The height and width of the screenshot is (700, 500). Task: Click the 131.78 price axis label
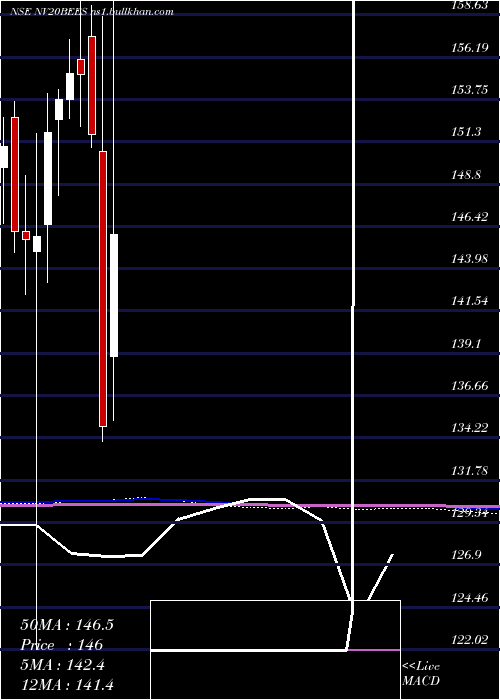[x=470, y=470]
